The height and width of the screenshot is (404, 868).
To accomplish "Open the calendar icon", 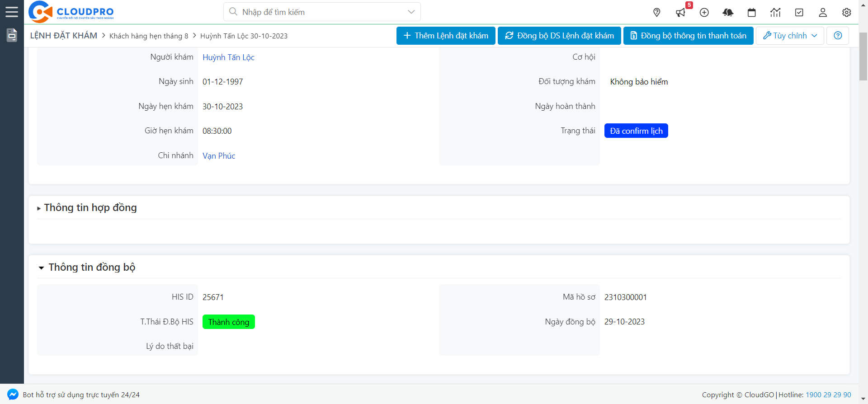I will coord(752,13).
